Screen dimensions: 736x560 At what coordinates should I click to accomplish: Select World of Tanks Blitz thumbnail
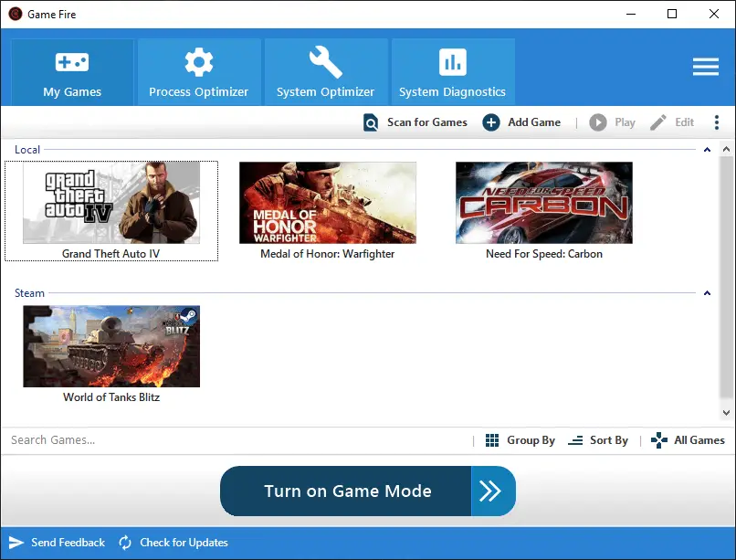point(111,346)
